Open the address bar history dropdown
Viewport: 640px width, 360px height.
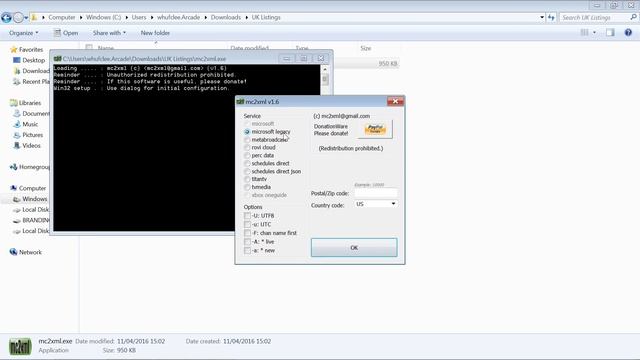click(x=542, y=18)
